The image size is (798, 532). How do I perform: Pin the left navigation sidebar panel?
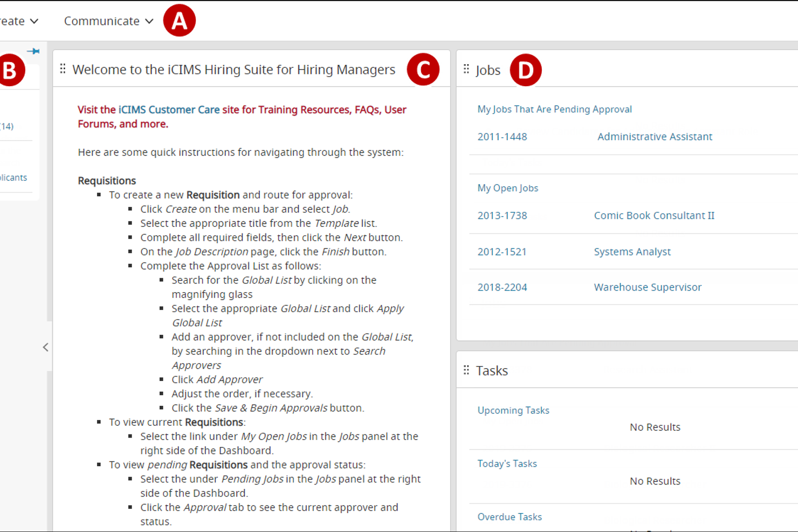click(33, 51)
